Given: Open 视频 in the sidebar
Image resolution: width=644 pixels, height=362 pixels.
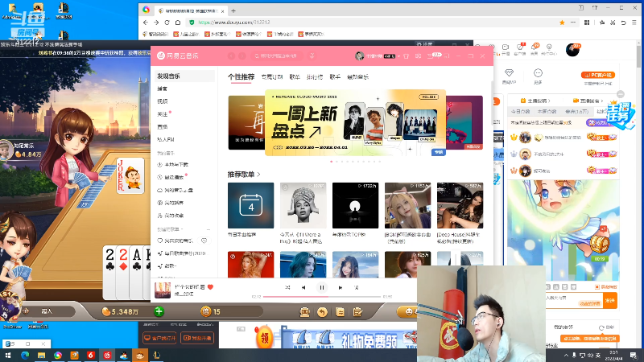Looking at the screenshot, I should pyautogui.click(x=163, y=101).
